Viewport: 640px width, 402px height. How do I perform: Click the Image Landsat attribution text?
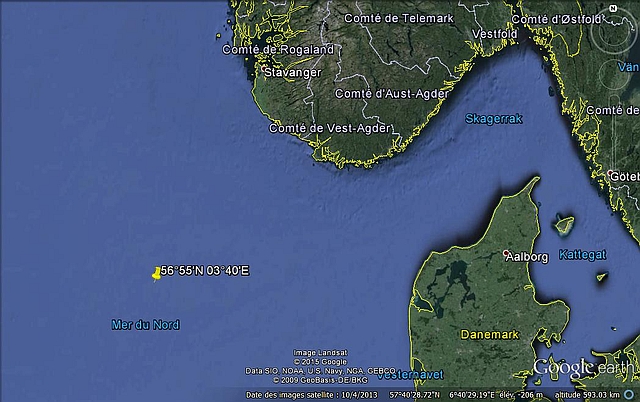click(x=320, y=352)
